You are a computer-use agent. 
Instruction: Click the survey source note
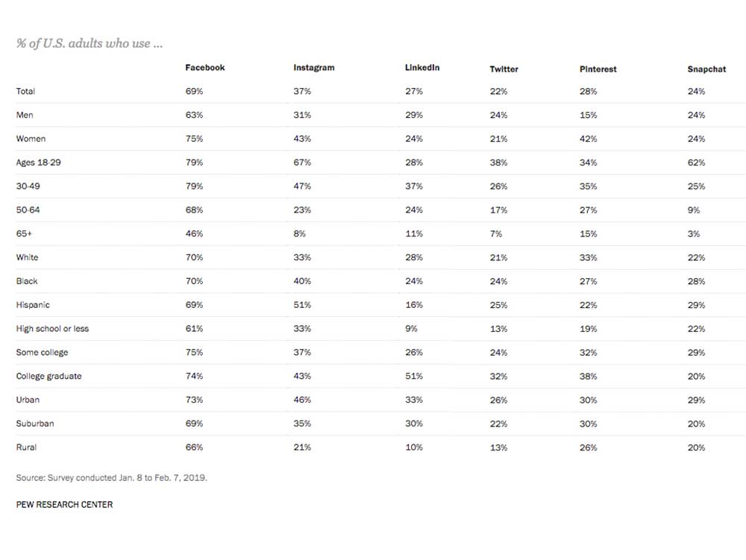[x=111, y=478]
